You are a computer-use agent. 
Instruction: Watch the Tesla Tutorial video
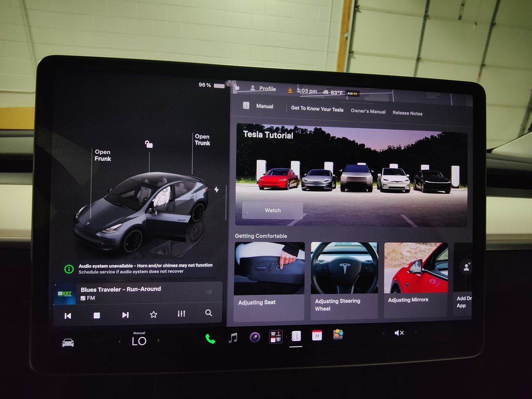272,210
